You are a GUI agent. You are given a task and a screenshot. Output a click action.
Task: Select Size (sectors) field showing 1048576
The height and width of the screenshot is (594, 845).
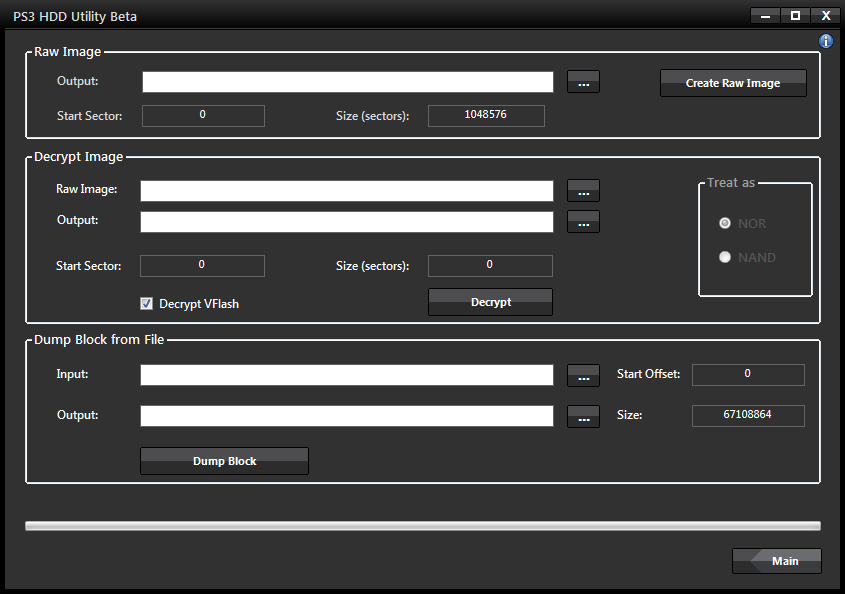tap(486, 115)
